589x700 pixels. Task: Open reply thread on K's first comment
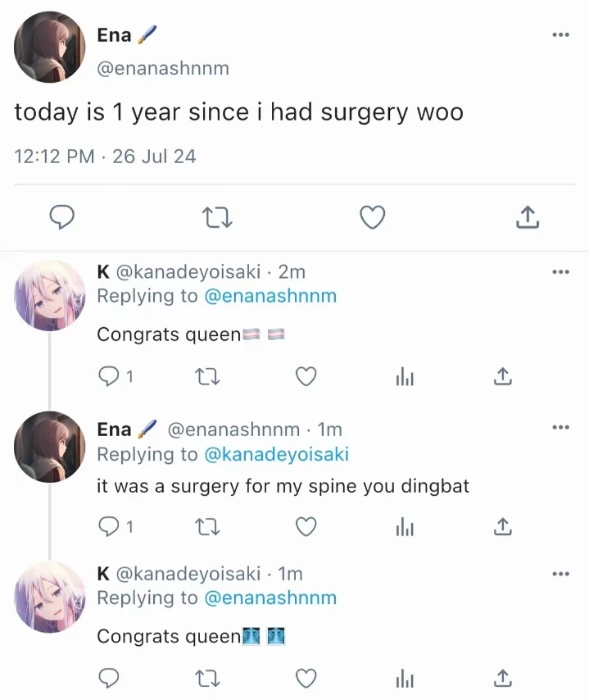109,376
